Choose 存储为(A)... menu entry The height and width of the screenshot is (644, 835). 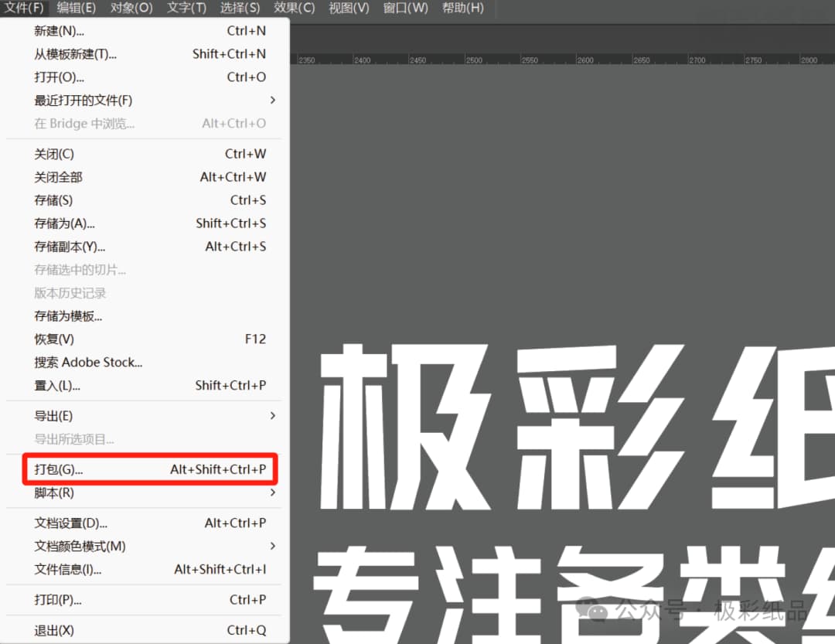[x=145, y=223]
